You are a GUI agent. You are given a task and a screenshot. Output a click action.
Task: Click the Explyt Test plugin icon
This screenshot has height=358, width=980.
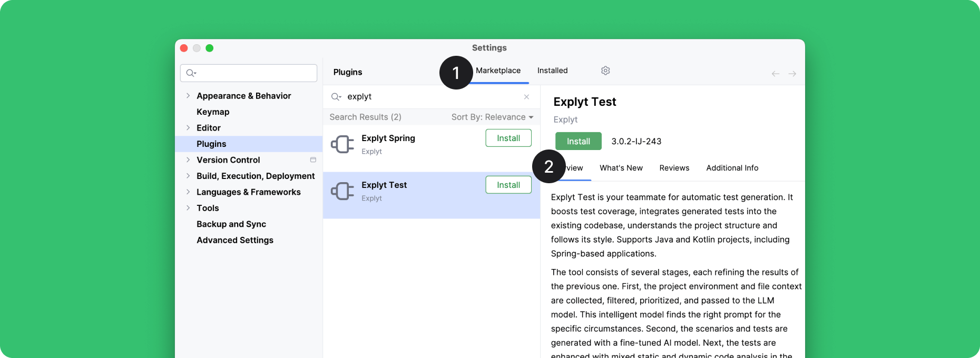[x=342, y=191]
